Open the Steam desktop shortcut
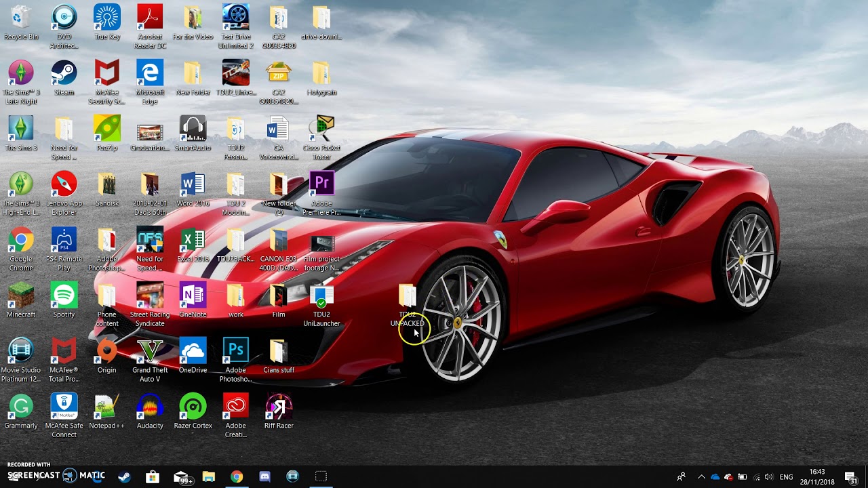 coord(64,78)
